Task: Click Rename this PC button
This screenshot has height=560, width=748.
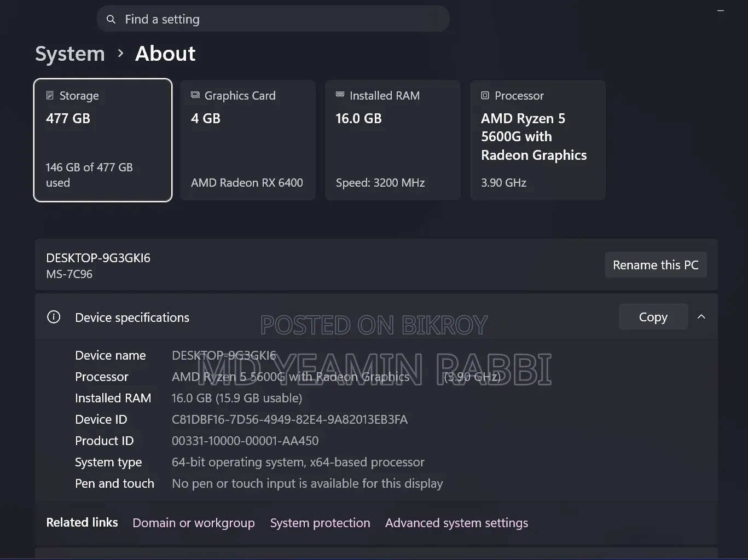Action: 656,265
